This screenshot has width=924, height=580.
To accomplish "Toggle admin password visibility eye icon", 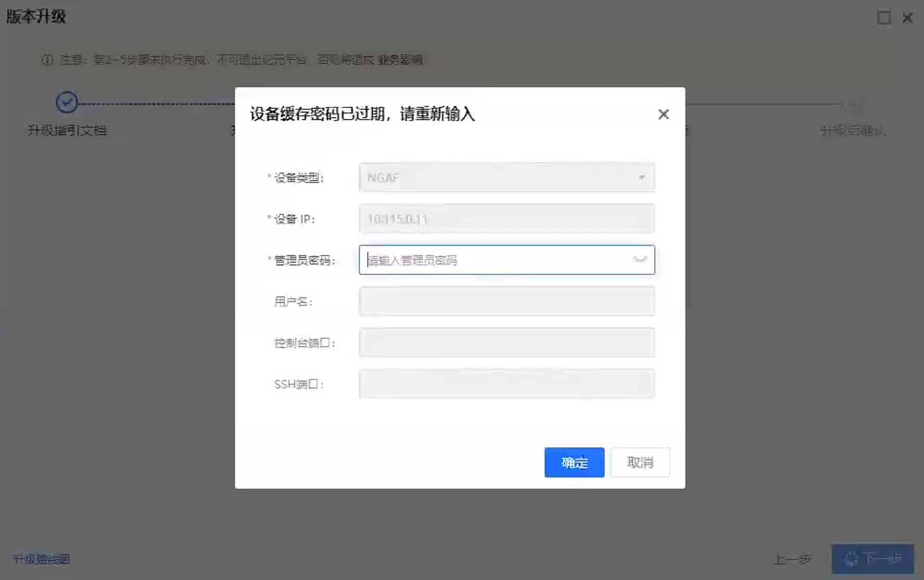I will tap(640, 260).
